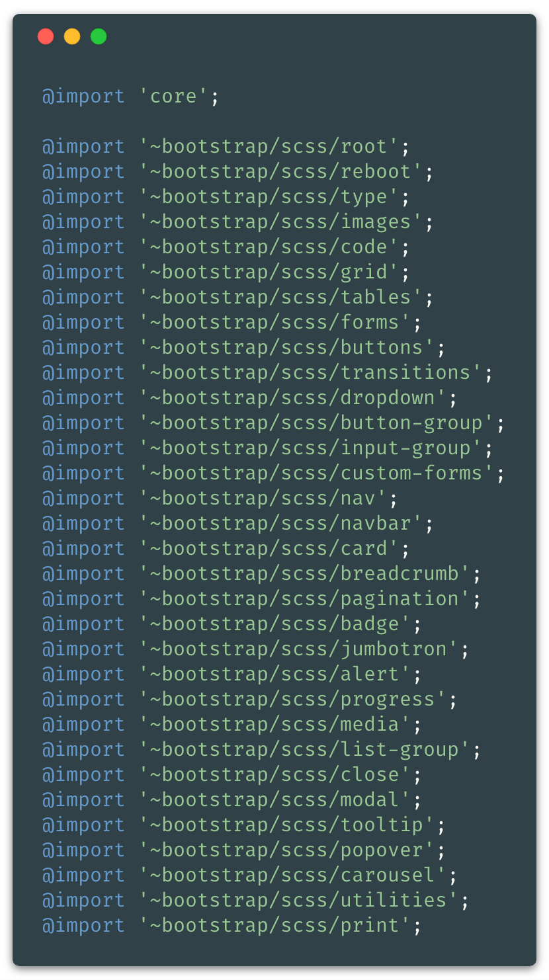The height and width of the screenshot is (980, 549).
Task: Click the '~bootstrap/scss/transitions' line
Action: tap(268, 373)
